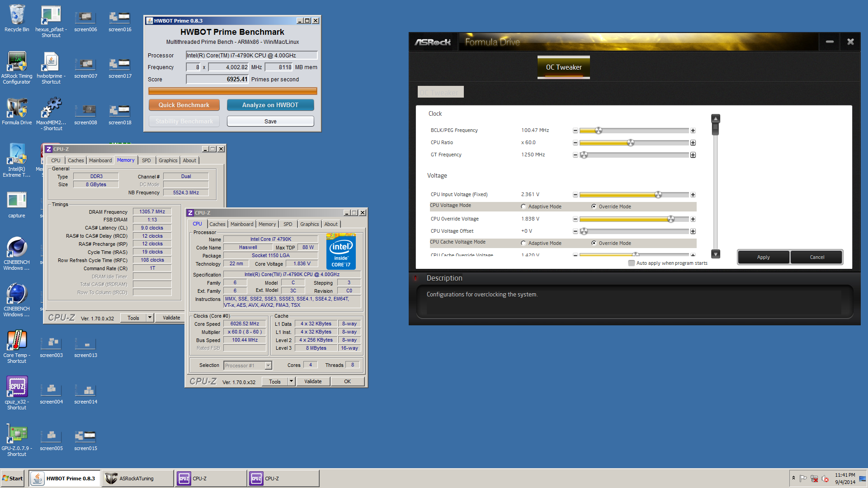The height and width of the screenshot is (488, 868).
Task: Click the CPU Override Voltage slider handle
Action: (x=671, y=219)
